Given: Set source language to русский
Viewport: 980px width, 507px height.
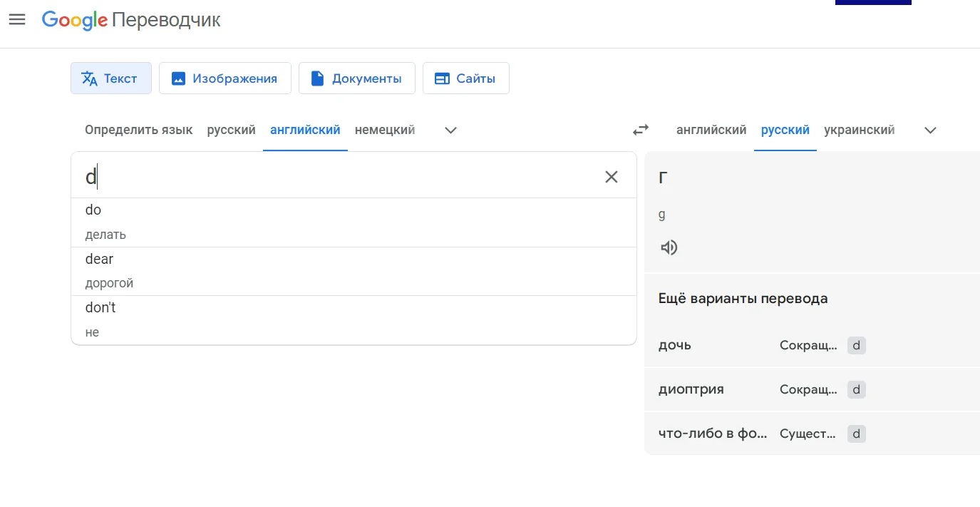Looking at the screenshot, I should point(231,130).
